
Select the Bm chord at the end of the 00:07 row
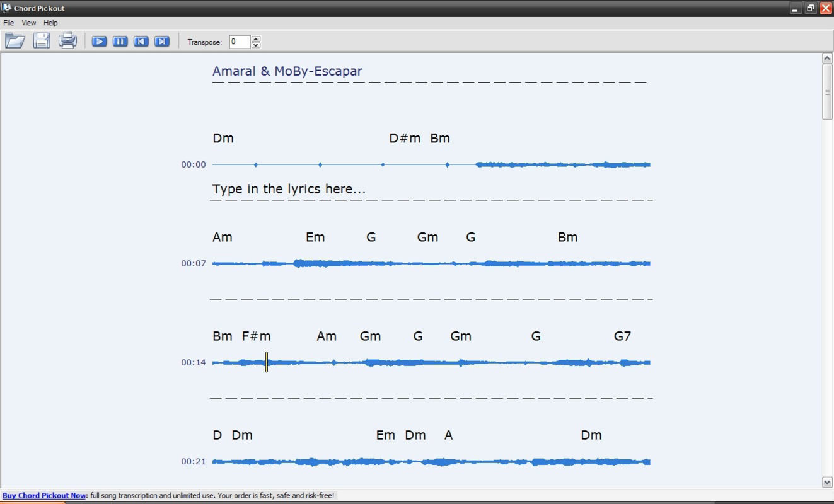(x=567, y=237)
